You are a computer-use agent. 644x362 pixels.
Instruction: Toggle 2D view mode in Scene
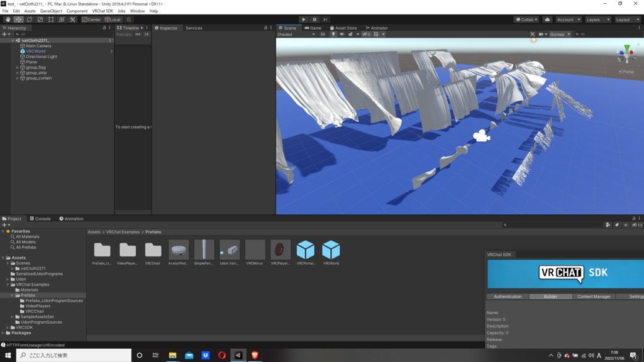coord(323,34)
